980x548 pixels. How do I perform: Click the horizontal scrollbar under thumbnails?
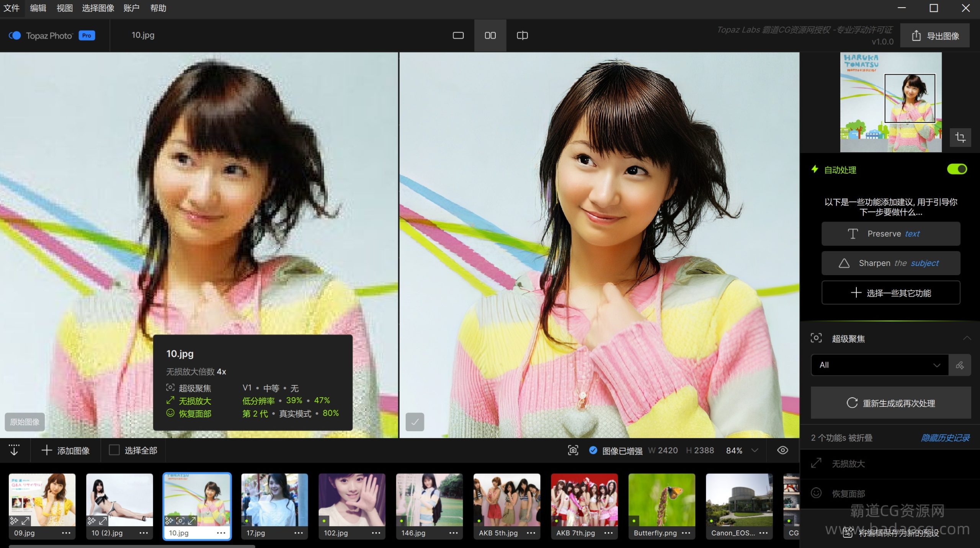132,546
